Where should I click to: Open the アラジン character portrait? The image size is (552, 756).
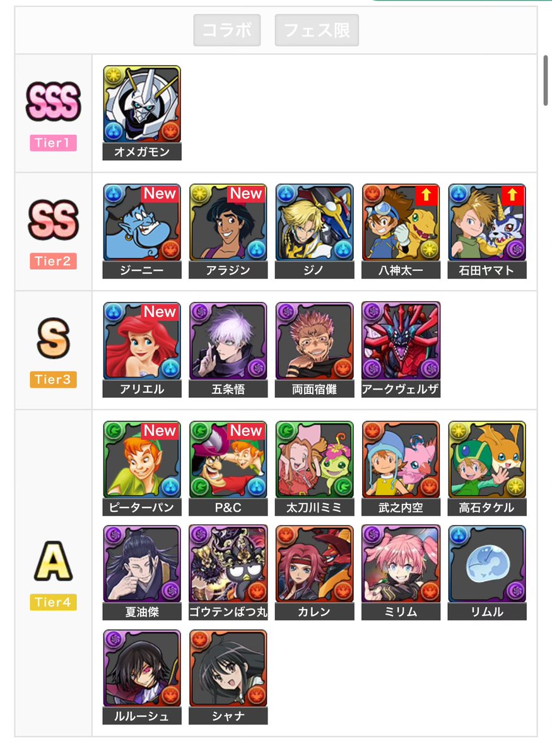pos(228,223)
